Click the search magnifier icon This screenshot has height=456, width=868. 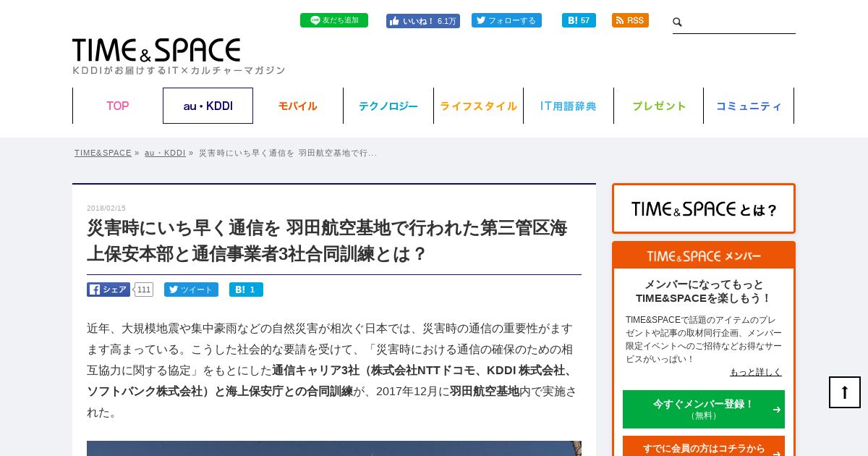[x=678, y=22]
